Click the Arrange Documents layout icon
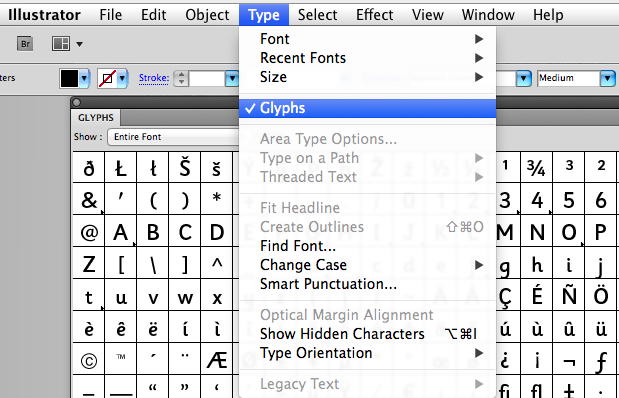The height and width of the screenshot is (398, 619). click(x=61, y=43)
